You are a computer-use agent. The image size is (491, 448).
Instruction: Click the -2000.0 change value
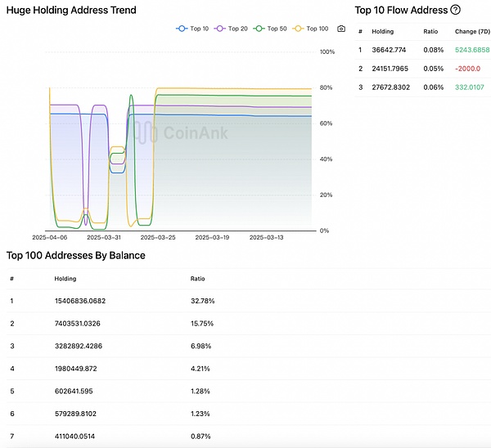tap(469, 68)
